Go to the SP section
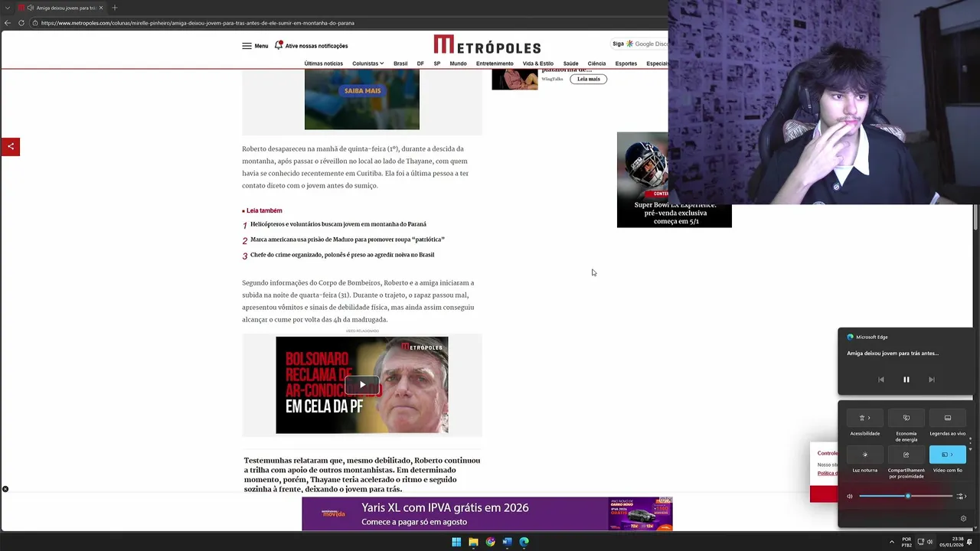This screenshot has width=980, height=551. (x=437, y=64)
